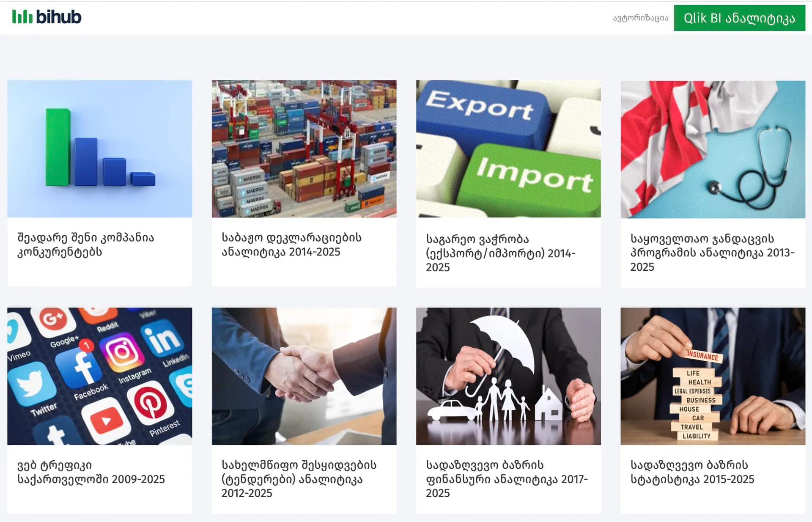Select სადაზღვევო ბაზრის ფინანსური ანალიტიკა title
812x522 pixels.
507,479
